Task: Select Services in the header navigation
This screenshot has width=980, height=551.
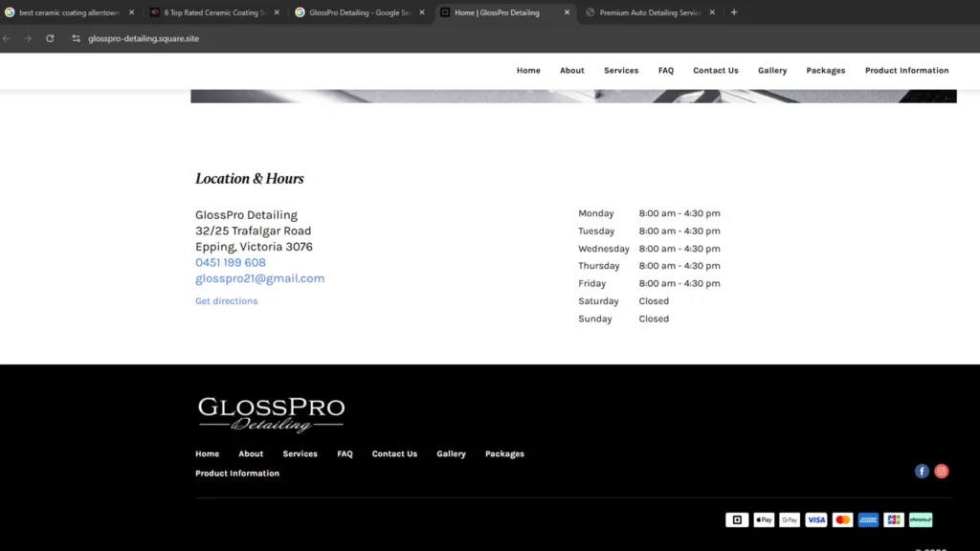Action: 621,70
